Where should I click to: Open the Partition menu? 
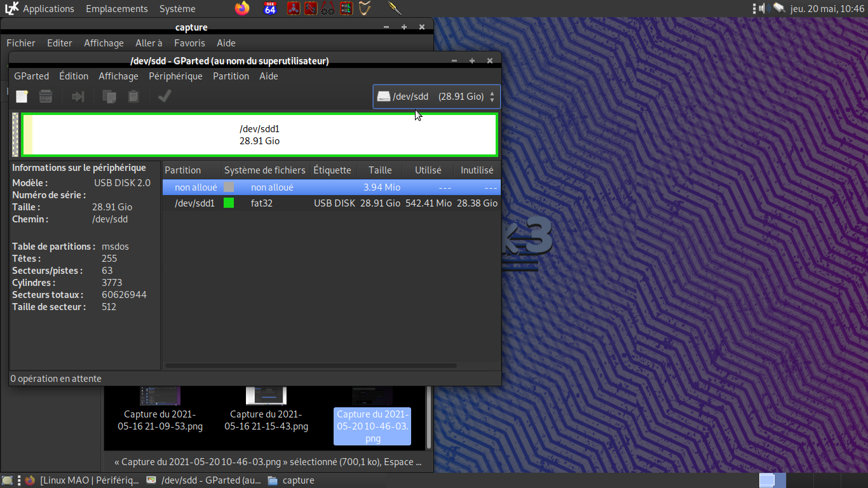coord(231,76)
